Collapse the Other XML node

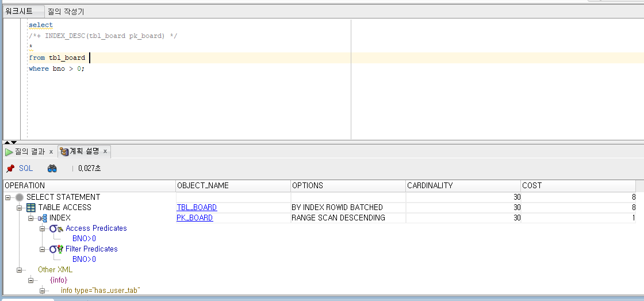pyautogui.click(x=19, y=270)
